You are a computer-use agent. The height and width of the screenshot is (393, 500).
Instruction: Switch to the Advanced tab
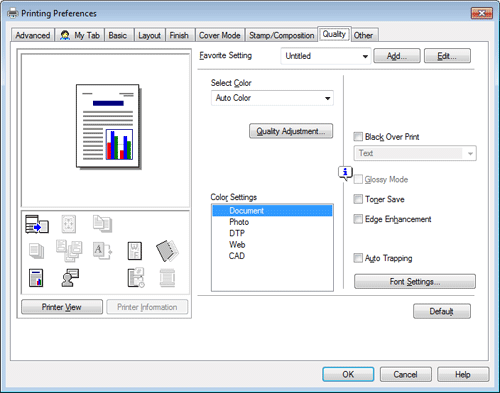click(33, 35)
